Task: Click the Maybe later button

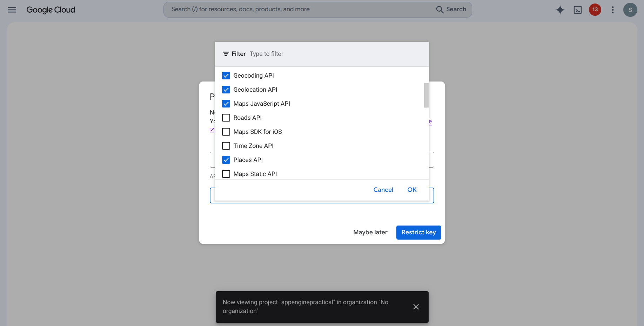Action: coord(370,232)
